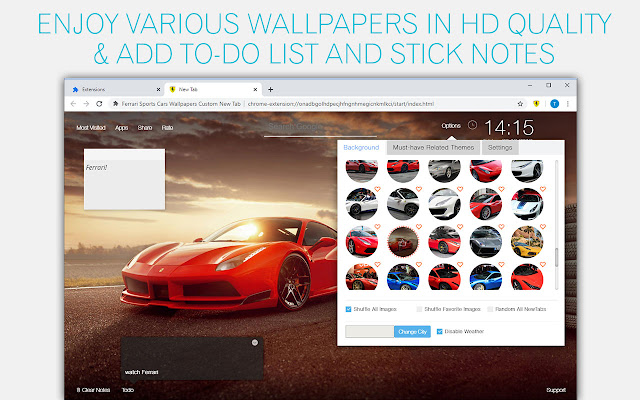
Task: Open the Apps menu link
Action: click(121, 128)
